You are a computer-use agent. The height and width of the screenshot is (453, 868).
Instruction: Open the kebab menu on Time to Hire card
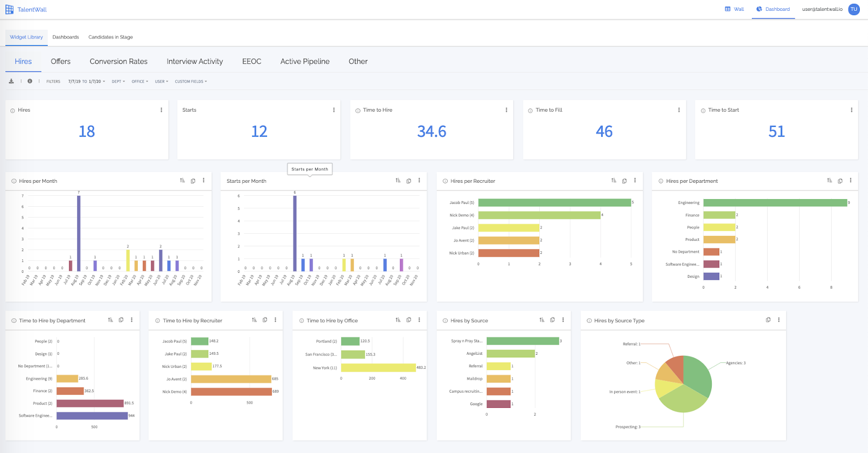pyautogui.click(x=506, y=110)
